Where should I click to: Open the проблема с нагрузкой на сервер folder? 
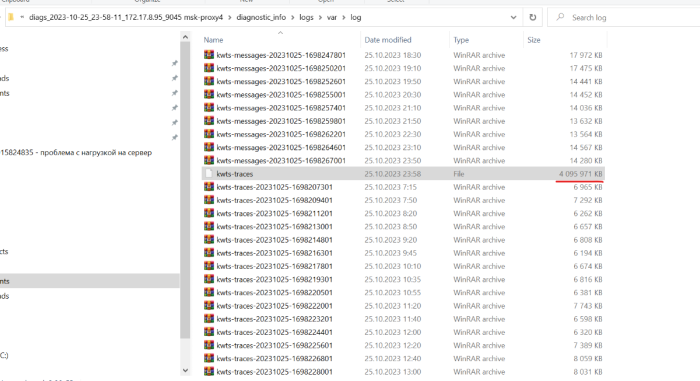(76, 152)
